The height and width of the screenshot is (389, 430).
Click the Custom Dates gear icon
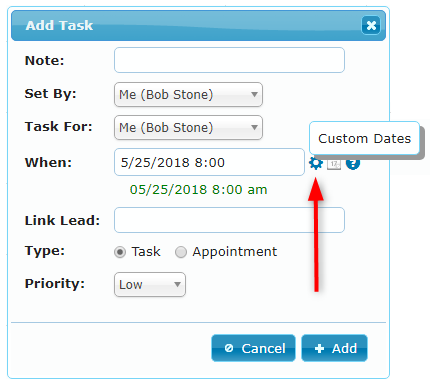(x=315, y=163)
